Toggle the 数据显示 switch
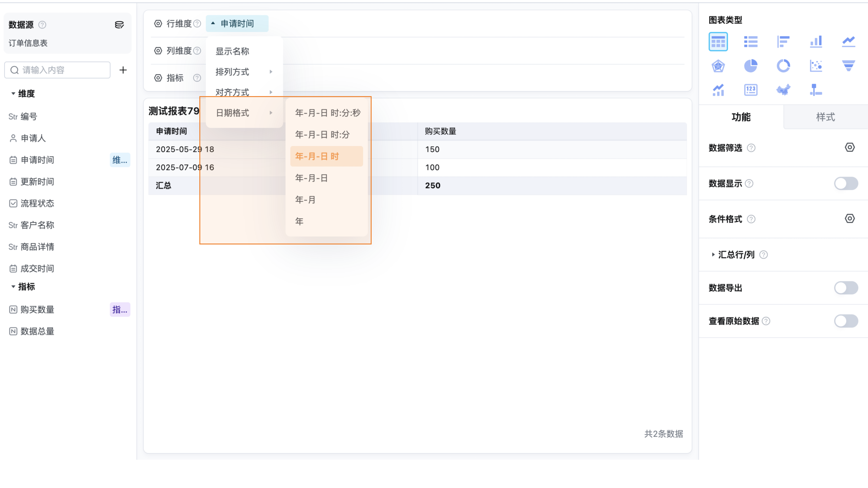This screenshot has width=868, height=488. (x=846, y=184)
